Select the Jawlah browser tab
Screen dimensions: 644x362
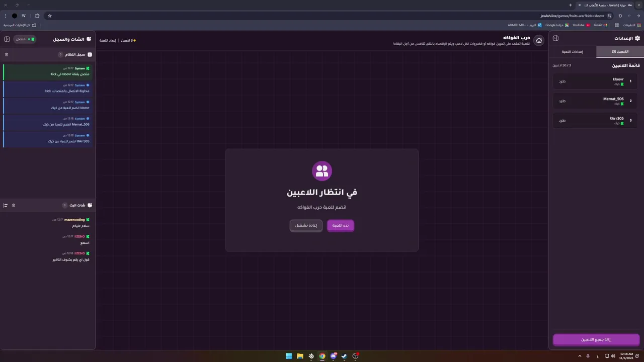coord(605,5)
